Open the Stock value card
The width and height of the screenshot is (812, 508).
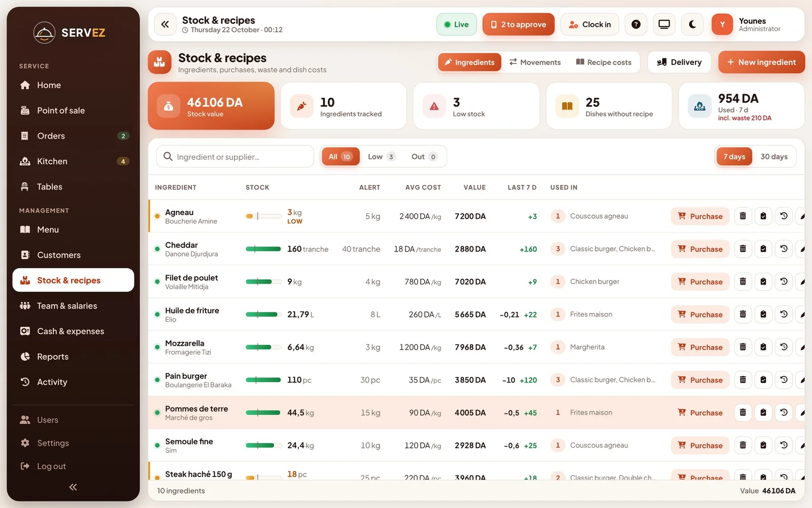[x=211, y=106]
